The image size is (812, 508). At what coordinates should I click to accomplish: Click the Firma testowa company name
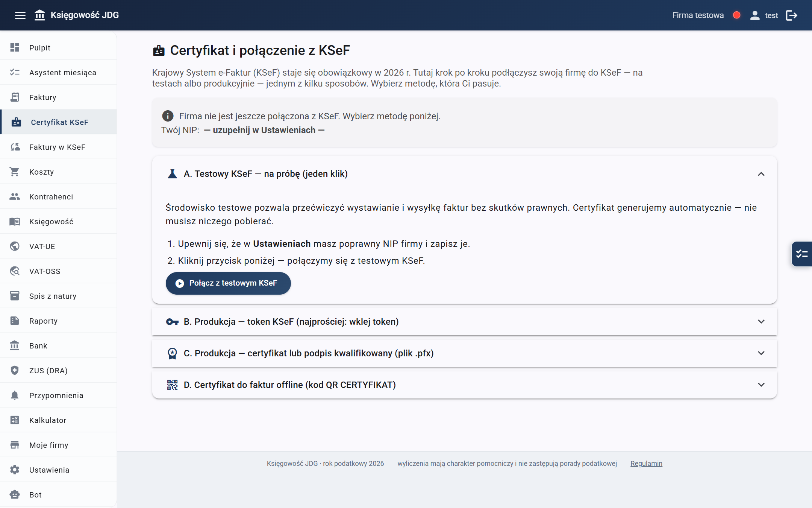coord(698,15)
